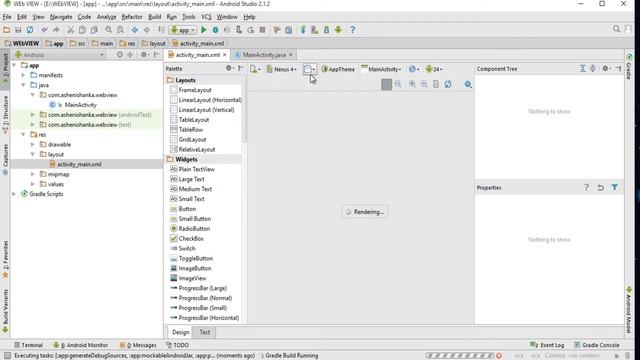This screenshot has width=640, height=360.
Task: Open the Palette settings gear
Action: (229, 69)
